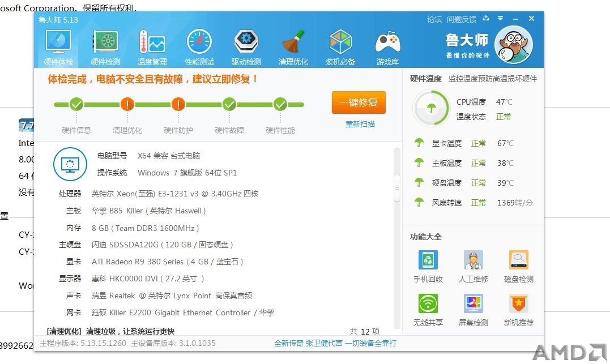This screenshot has width=610, height=364.
Task: Click the 功能大全 section heading
Action: click(x=425, y=237)
